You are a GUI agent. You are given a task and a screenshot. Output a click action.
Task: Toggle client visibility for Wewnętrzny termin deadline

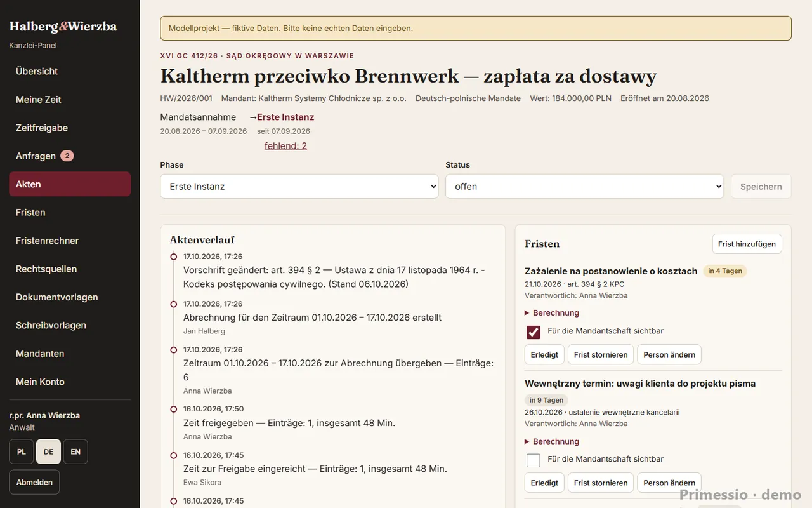pos(534,460)
